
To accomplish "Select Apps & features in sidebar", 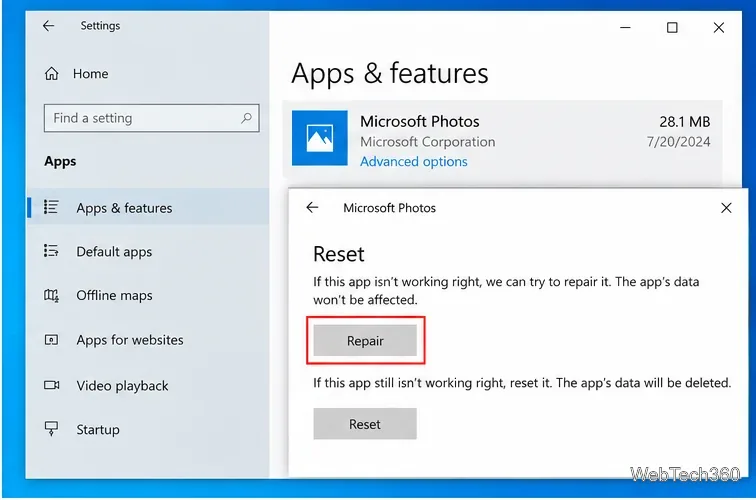I will click(148, 208).
